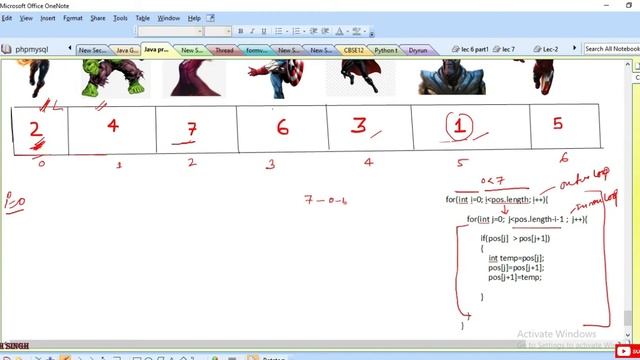The height and width of the screenshot is (360, 640).
Task: Apply bulleted list formatting
Action: click(279, 31)
